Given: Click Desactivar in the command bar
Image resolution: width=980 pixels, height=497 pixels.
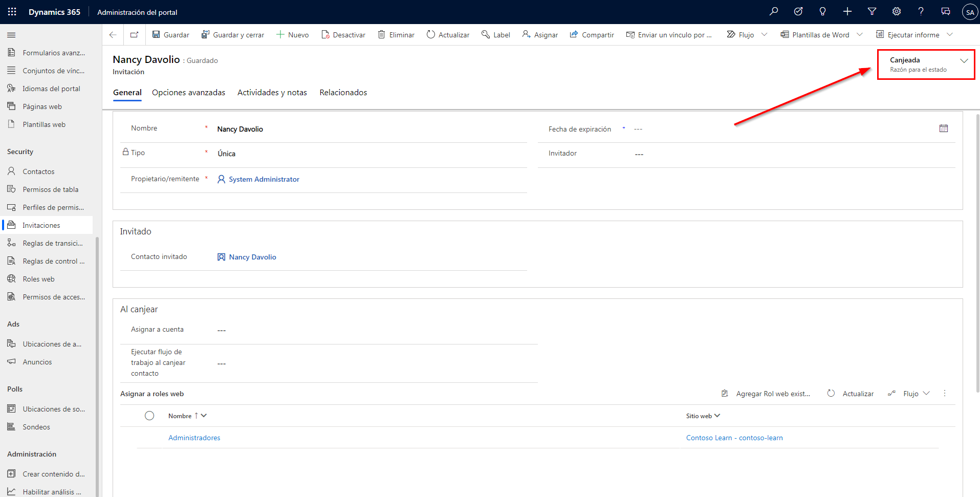Looking at the screenshot, I should [343, 35].
